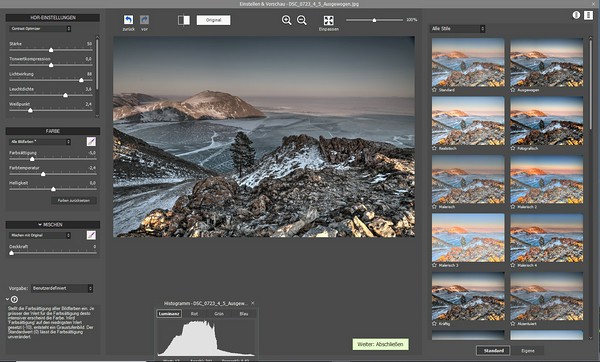Adjust the Helligkeit slider handle
600x362 pixels.
coord(53,189)
